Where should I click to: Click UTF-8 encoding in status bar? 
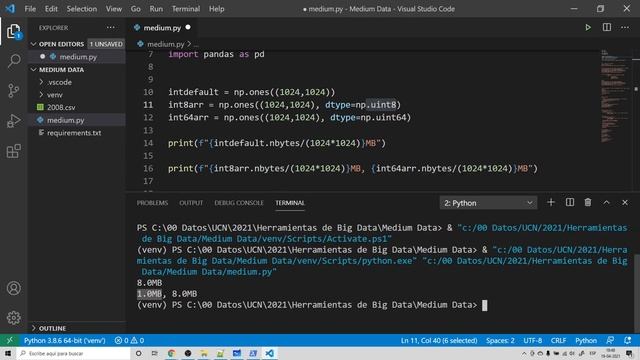tap(533, 340)
